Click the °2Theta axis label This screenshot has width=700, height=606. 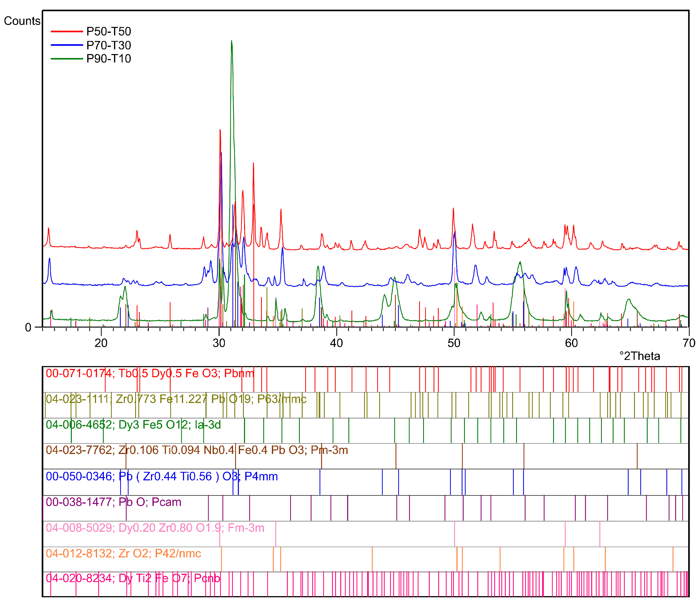point(640,356)
